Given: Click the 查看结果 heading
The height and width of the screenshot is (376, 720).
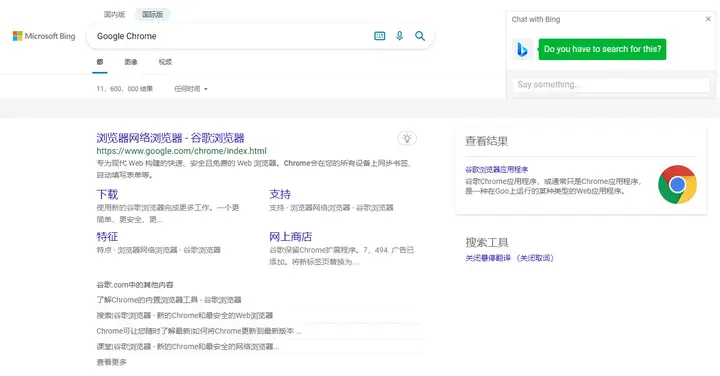Looking at the screenshot, I should [x=487, y=141].
